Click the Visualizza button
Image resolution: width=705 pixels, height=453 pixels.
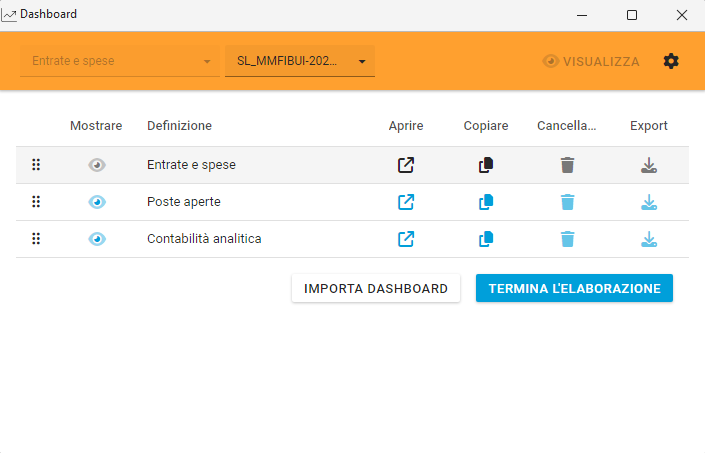coord(591,61)
